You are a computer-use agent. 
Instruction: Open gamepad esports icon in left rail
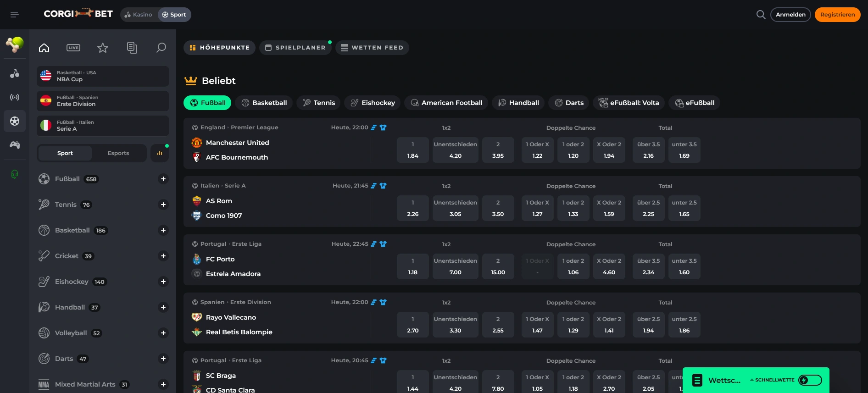15,145
